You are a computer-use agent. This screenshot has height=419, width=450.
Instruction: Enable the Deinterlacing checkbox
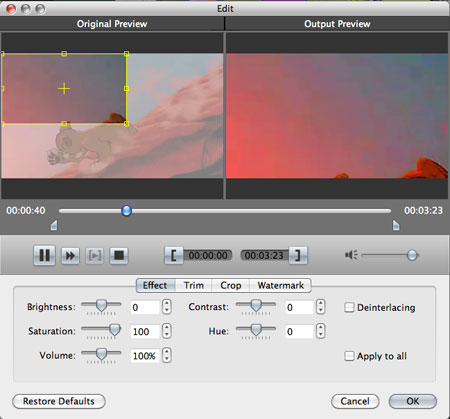[x=349, y=307]
